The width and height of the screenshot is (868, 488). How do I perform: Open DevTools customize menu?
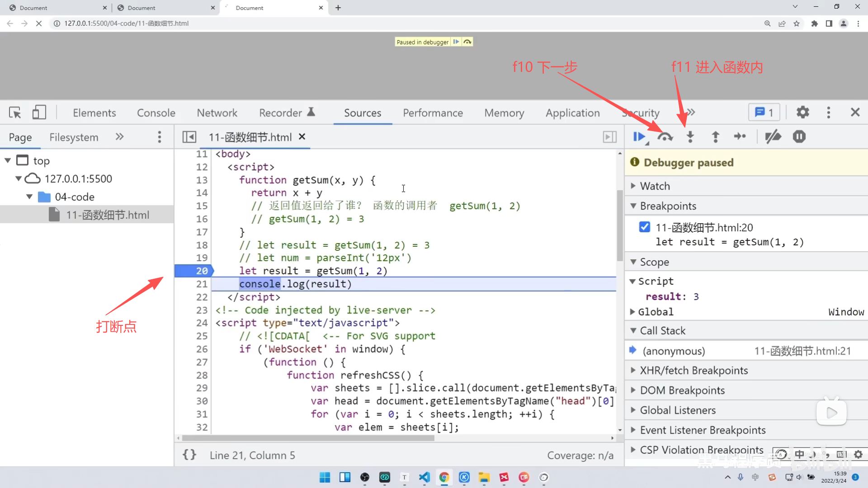[x=828, y=112]
